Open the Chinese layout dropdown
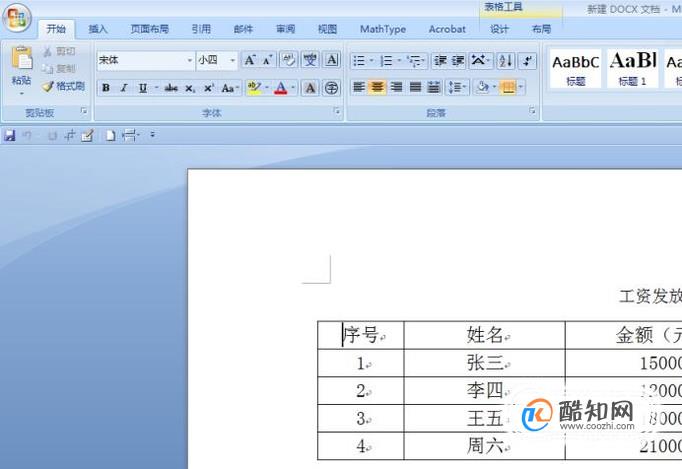 coord(480,61)
